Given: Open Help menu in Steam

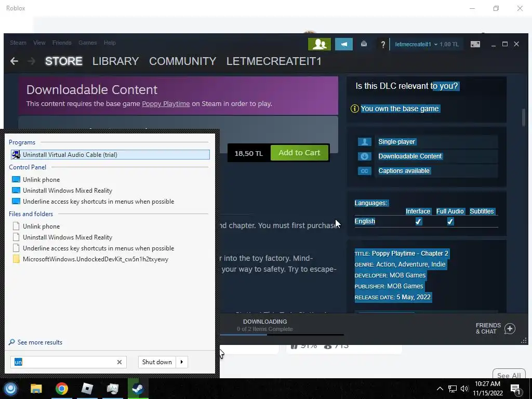Looking at the screenshot, I should (x=110, y=43).
